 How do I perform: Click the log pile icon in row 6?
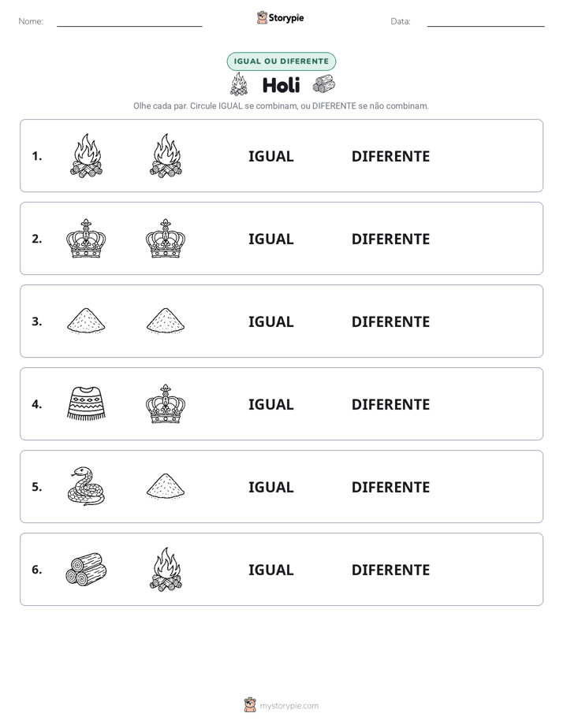point(86,569)
